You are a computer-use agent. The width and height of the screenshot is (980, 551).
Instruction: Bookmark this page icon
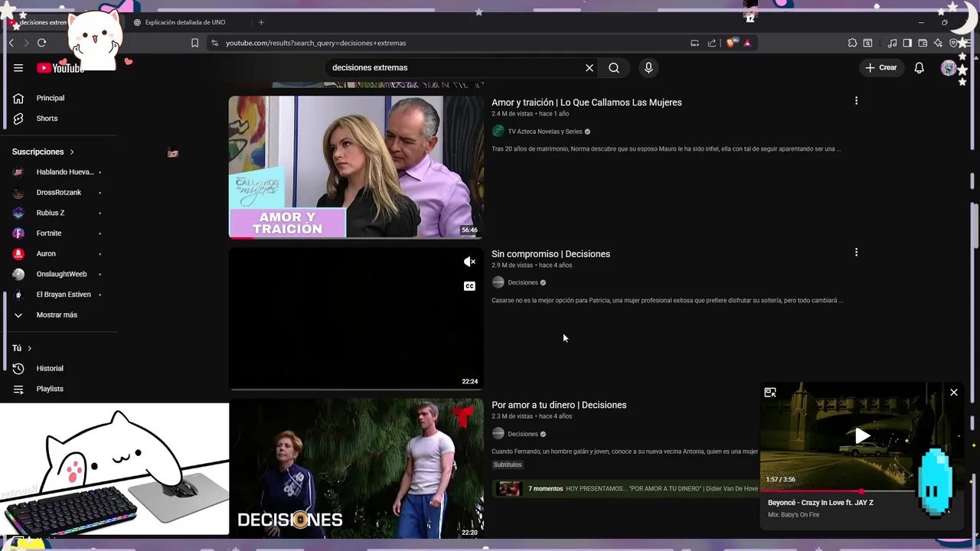click(x=194, y=43)
